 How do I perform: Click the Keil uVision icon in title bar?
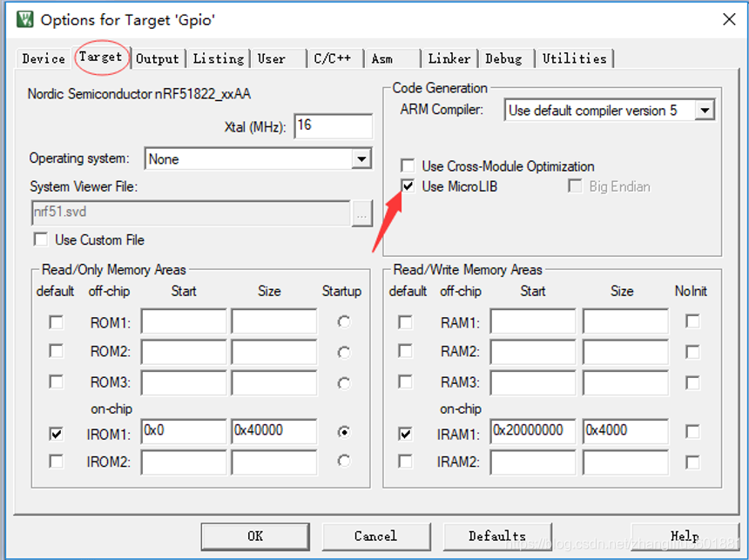pyautogui.click(x=25, y=19)
